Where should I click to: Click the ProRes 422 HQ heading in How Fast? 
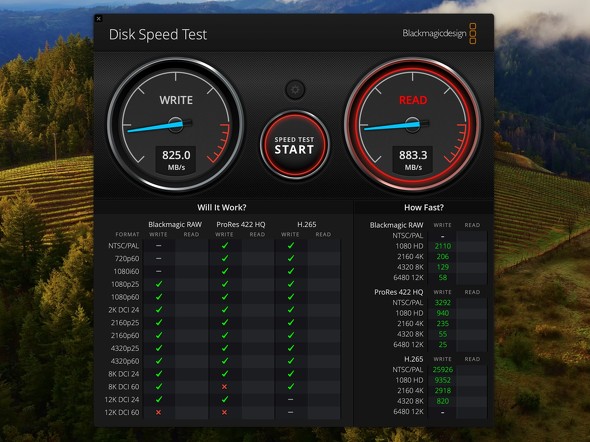tap(398, 292)
